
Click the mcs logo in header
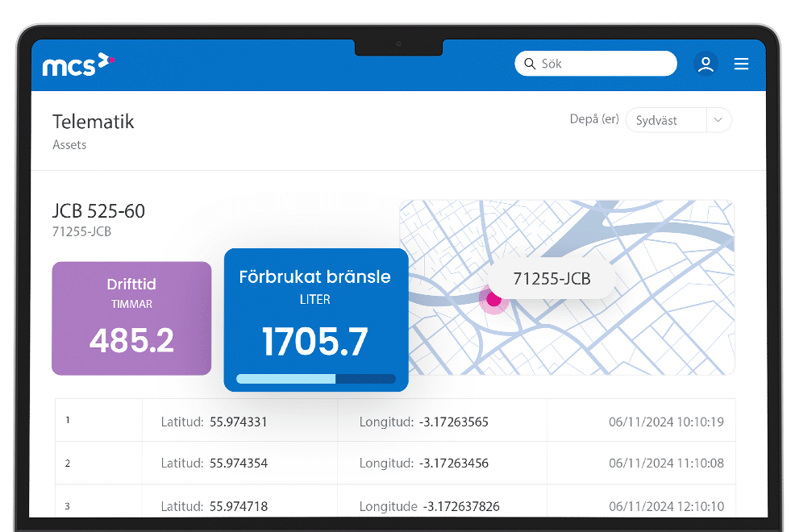click(79, 64)
